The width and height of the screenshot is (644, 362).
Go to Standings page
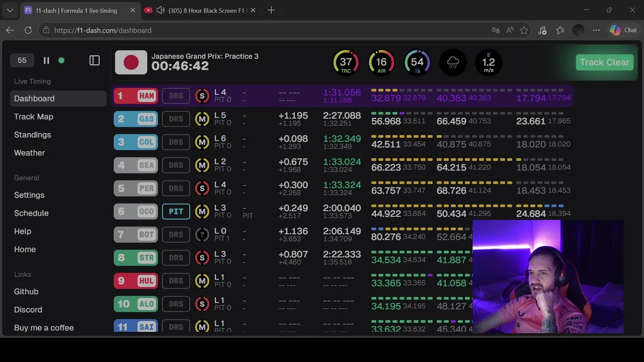[33, 135]
